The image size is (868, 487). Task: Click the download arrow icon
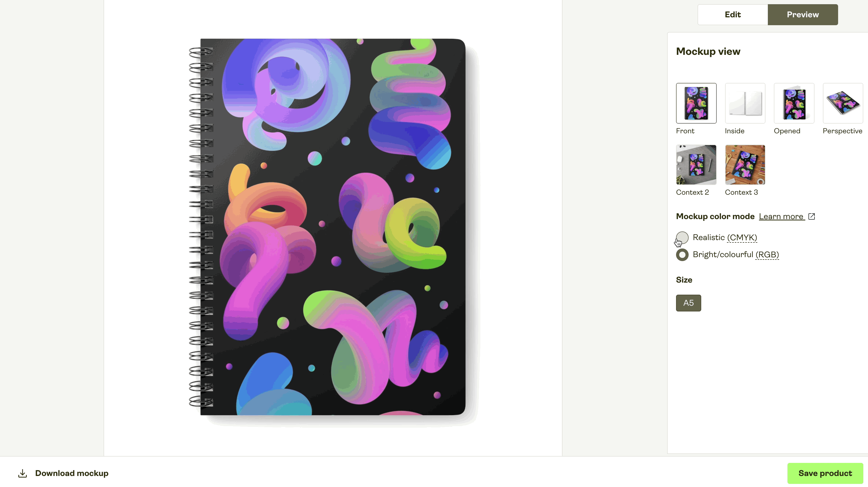(x=23, y=473)
